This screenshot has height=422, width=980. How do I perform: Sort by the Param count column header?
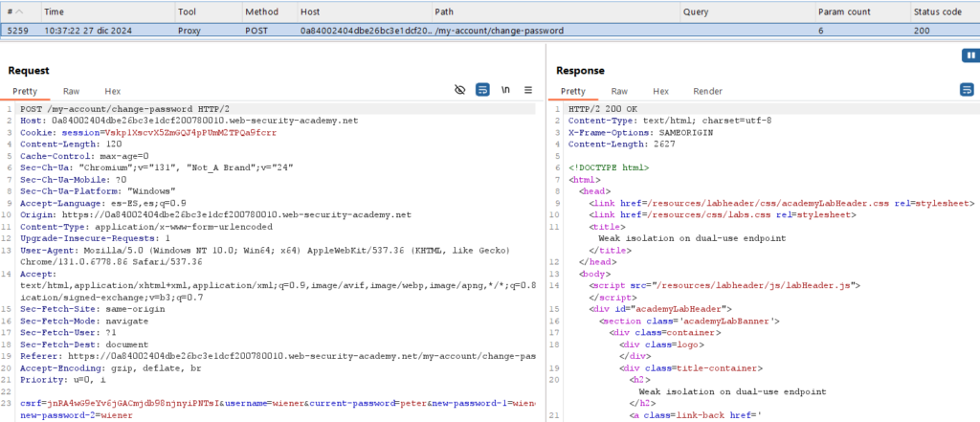click(x=861, y=11)
